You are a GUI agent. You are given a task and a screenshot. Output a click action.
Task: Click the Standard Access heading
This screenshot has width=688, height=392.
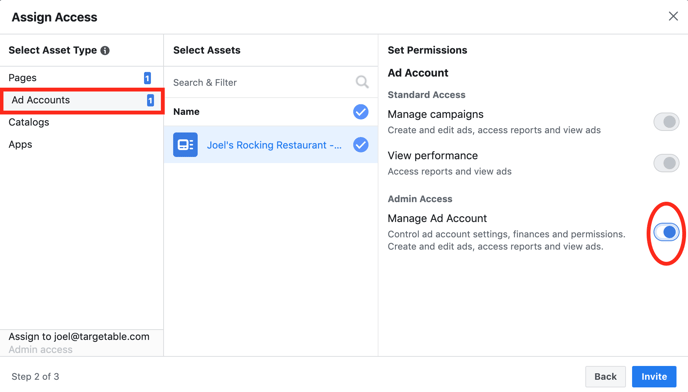tap(426, 95)
